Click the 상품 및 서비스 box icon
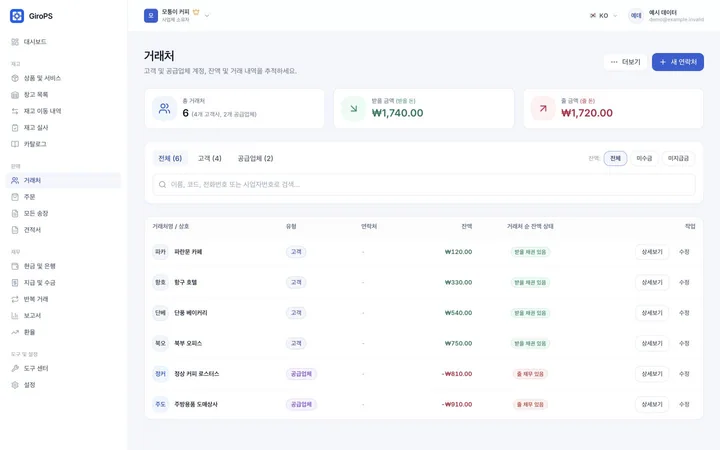This screenshot has width=720, height=450. [15, 78]
